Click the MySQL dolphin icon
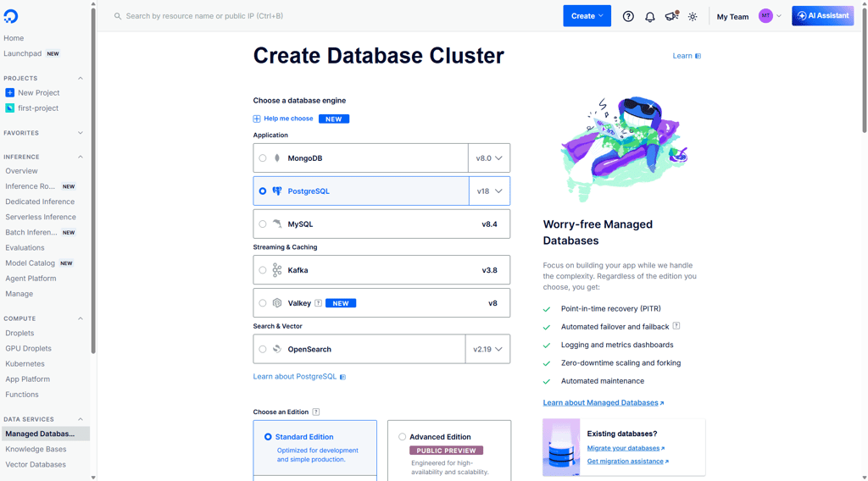The height and width of the screenshot is (481, 868). click(277, 224)
